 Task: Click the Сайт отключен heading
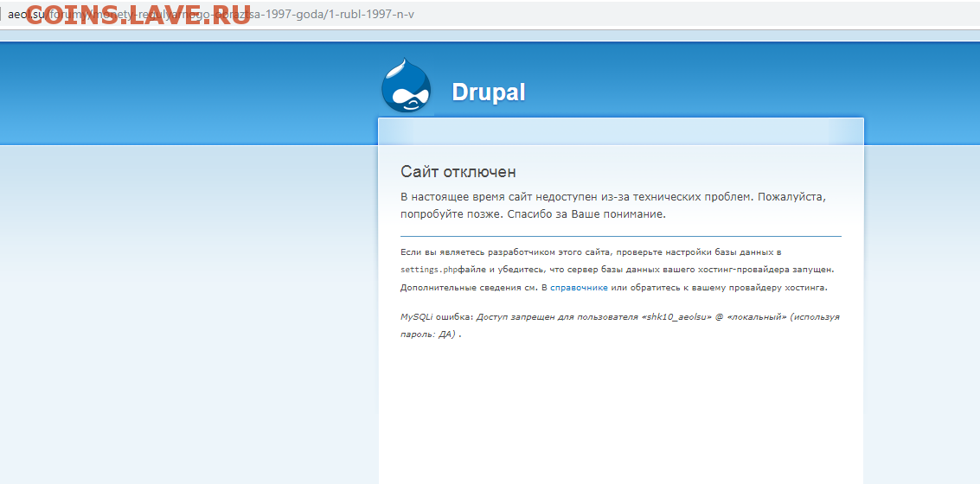coord(458,172)
